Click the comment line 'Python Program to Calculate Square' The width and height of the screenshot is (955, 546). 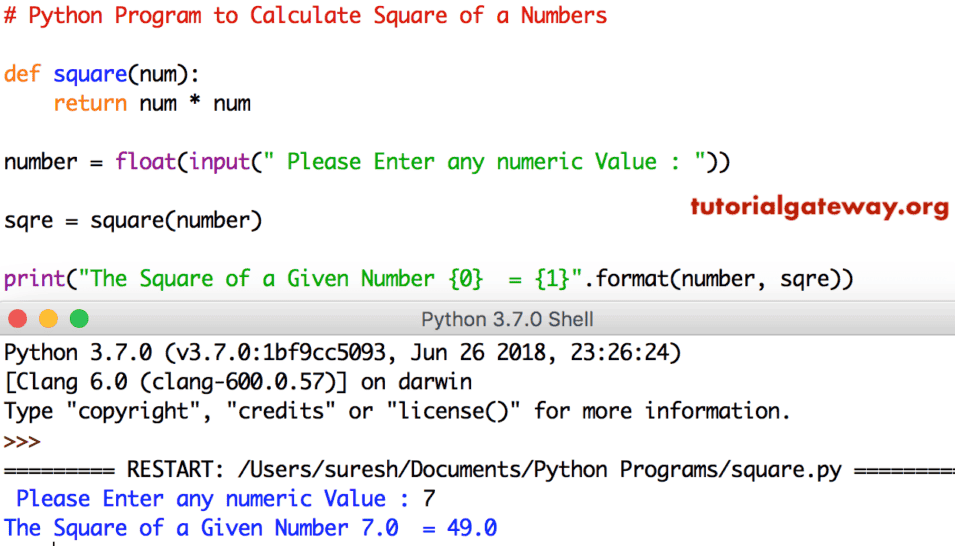pos(305,15)
